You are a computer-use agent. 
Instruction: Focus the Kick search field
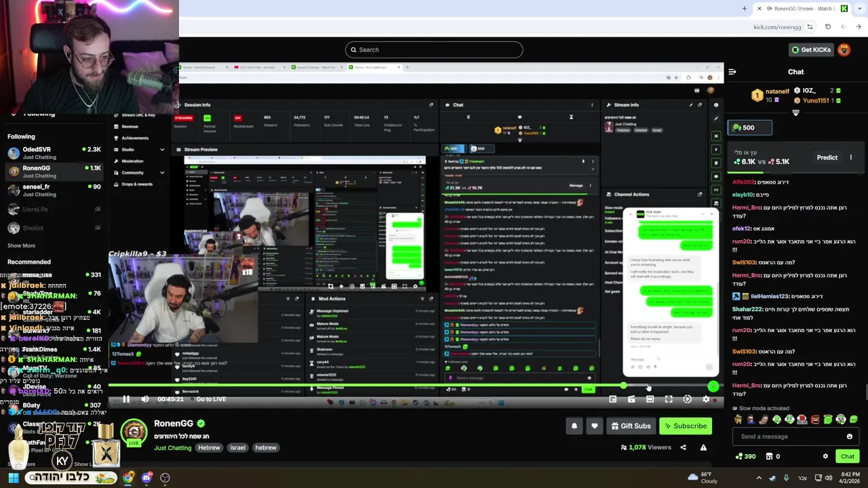coord(434,49)
